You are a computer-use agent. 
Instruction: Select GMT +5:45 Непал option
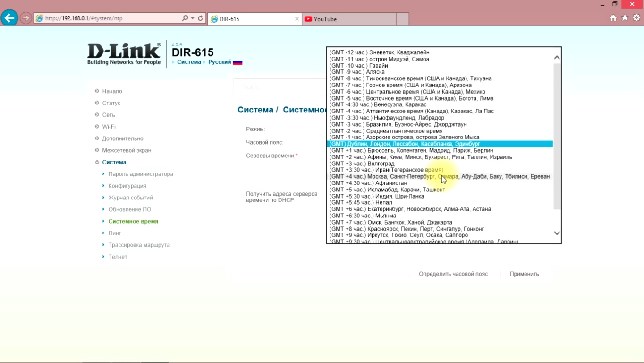[x=440, y=202]
